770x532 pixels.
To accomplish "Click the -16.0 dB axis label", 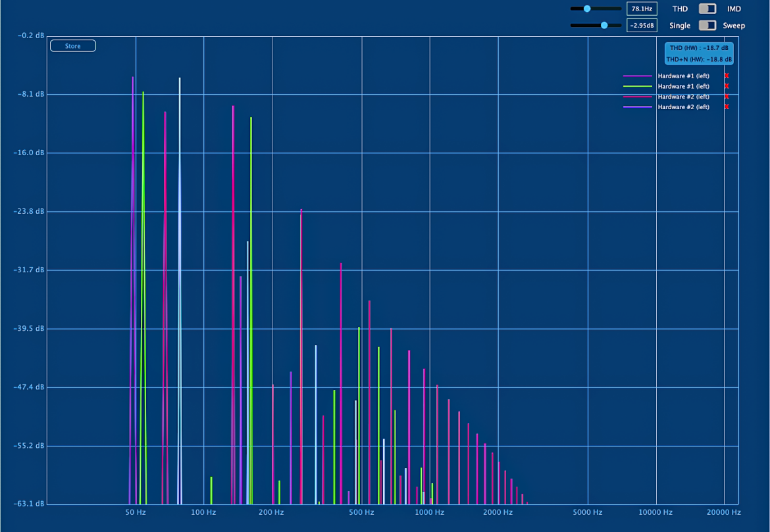I will click(x=28, y=153).
